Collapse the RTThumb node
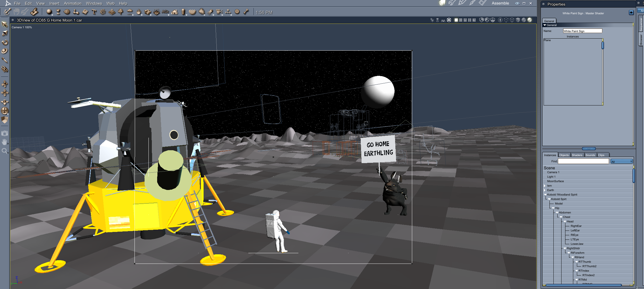Viewport: 644px width, 289px height. coord(577,262)
